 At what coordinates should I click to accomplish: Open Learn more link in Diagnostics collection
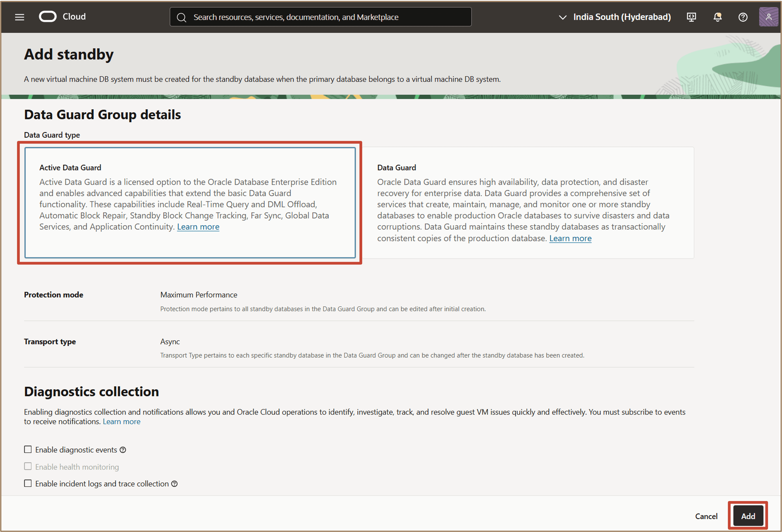(x=121, y=421)
